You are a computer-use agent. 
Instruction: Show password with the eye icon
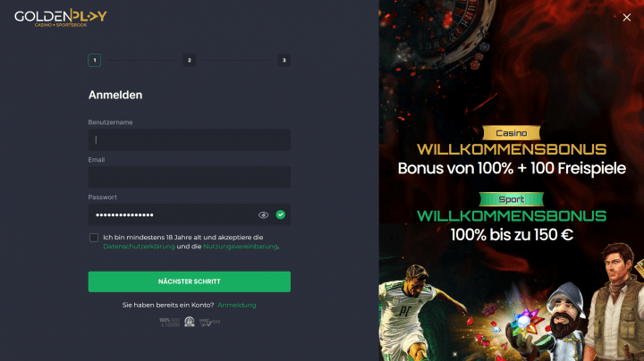[263, 215]
